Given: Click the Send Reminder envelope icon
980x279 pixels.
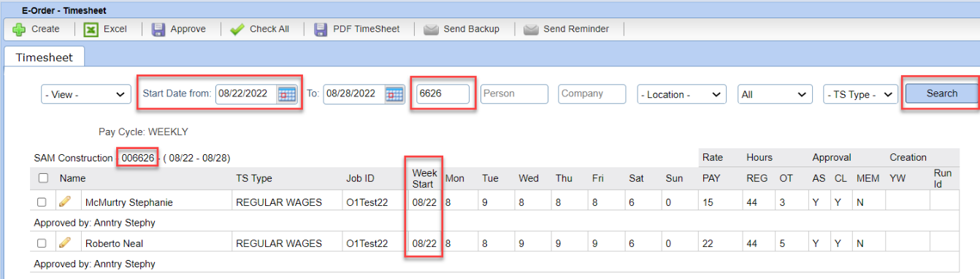Looking at the screenshot, I should (x=531, y=29).
